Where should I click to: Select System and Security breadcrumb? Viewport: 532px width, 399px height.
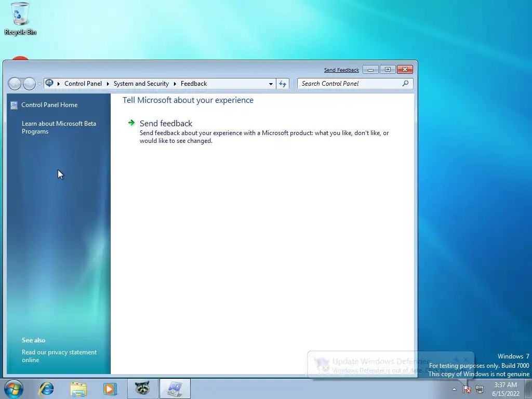141,84
